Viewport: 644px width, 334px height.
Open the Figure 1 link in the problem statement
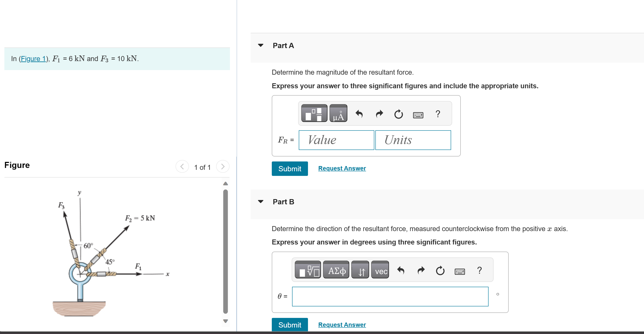(34, 59)
